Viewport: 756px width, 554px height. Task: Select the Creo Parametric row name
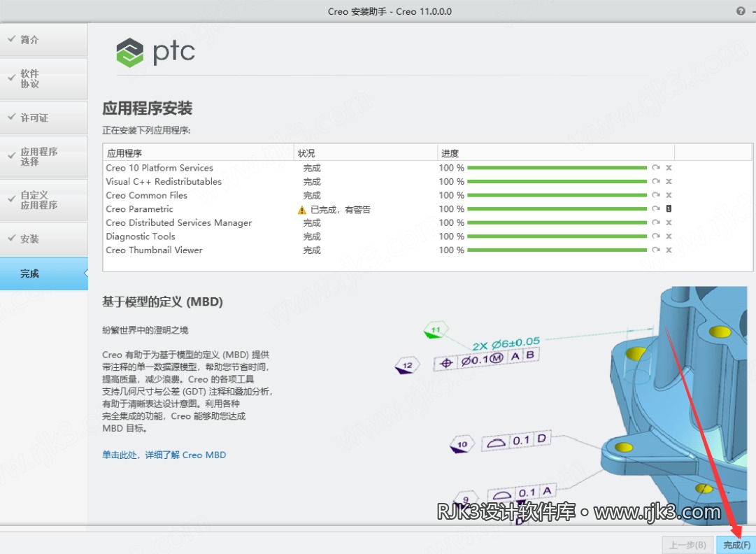pyautogui.click(x=139, y=208)
